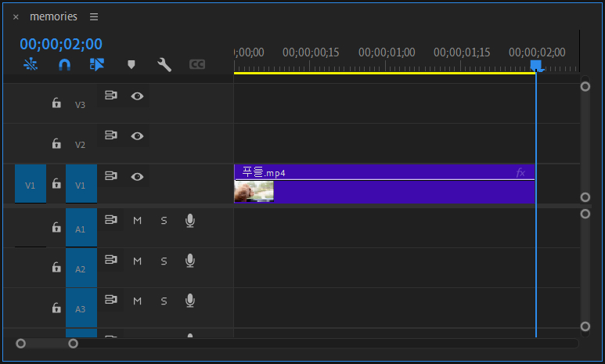Viewport: 605px width, 364px height.
Task: Toggle lock on track V1
Action: 56,183
